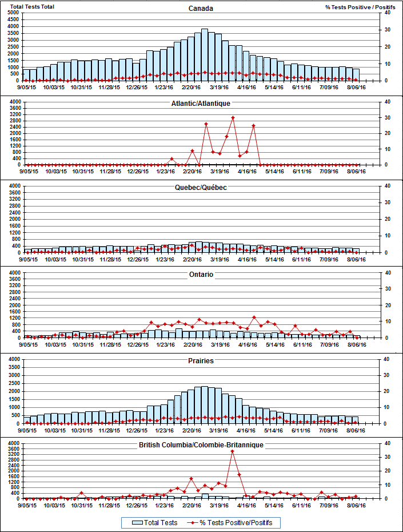Click the highest red peak in Atlantic chart
The height and width of the screenshot is (532, 403).
click(233, 117)
